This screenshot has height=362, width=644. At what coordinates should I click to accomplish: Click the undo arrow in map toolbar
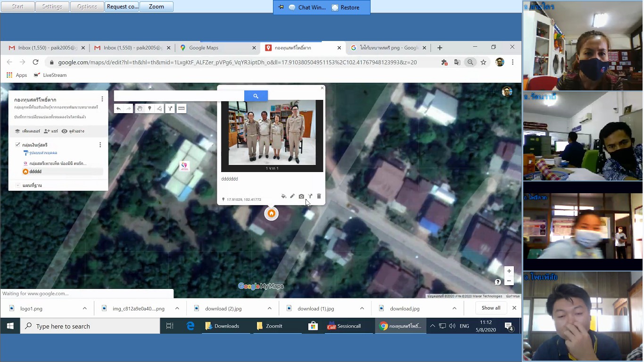pyautogui.click(x=119, y=108)
